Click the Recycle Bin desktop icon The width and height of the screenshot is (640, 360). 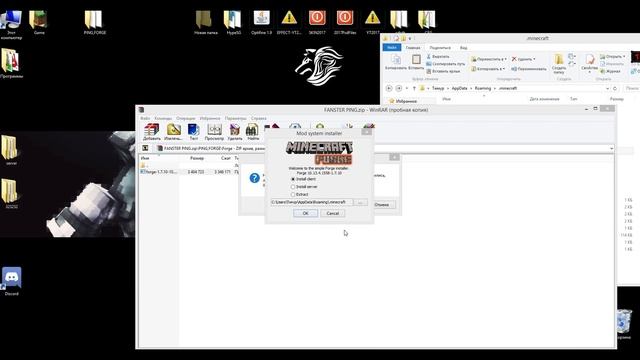point(623,324)
